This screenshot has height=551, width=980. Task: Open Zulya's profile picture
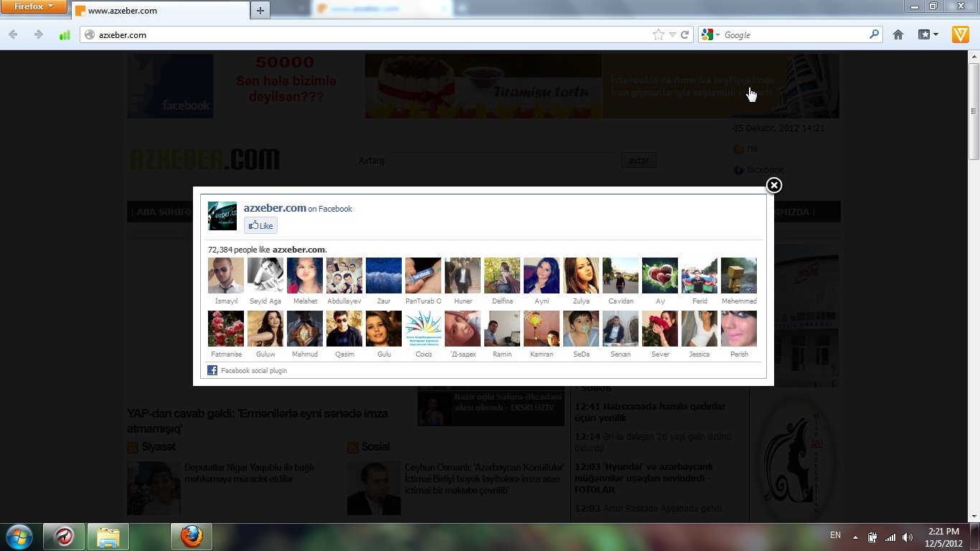click(x=581, y=275)
